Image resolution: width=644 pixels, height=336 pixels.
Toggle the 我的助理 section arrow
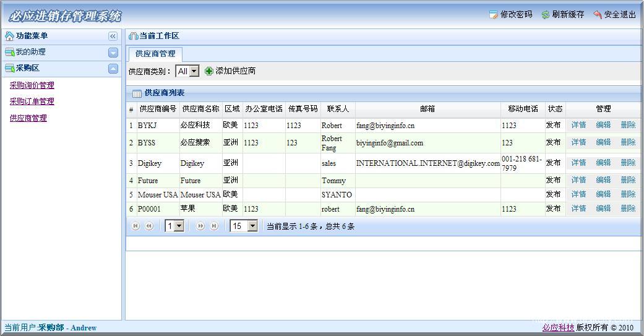113,53
